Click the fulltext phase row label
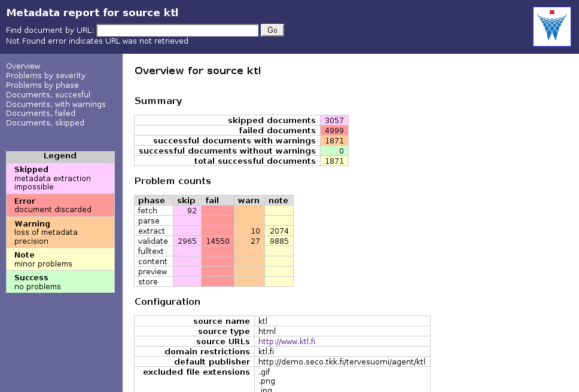This screenshot has height=392, width=579. 154,251
